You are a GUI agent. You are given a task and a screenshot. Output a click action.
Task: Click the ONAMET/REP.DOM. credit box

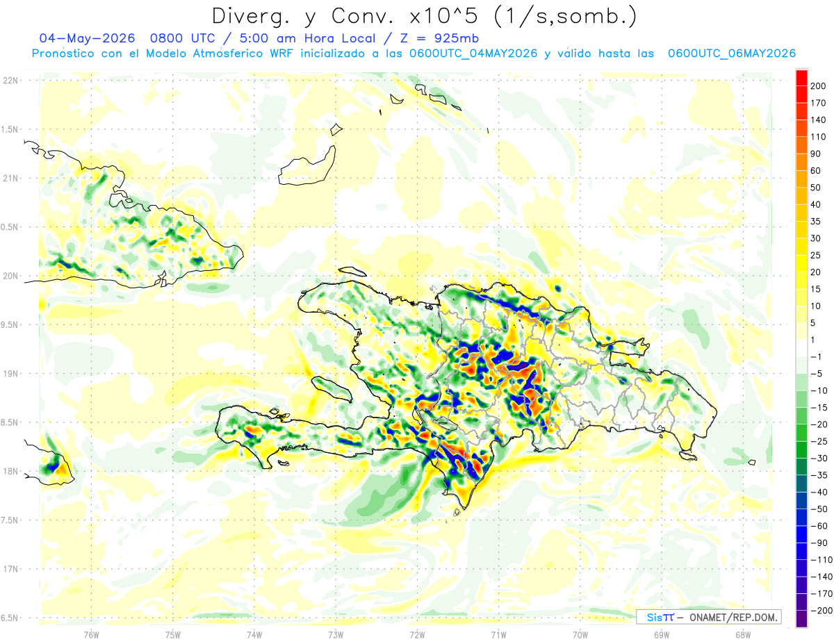[x=709, y=616]
